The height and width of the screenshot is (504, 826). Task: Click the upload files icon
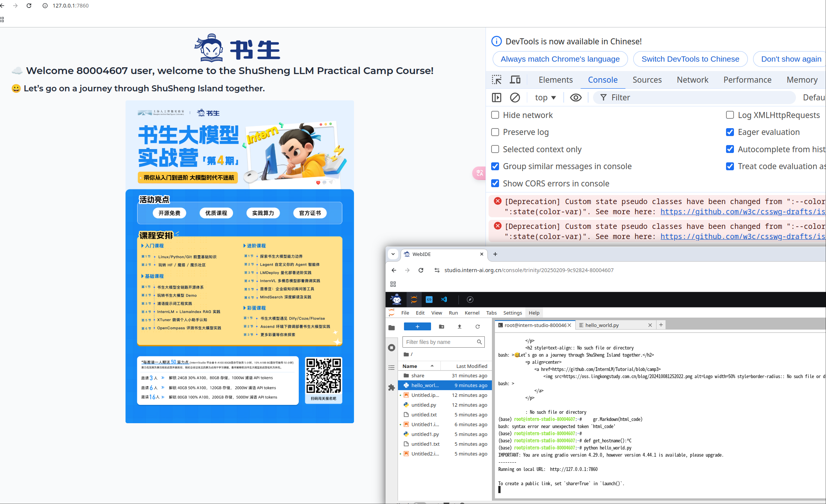460,327
